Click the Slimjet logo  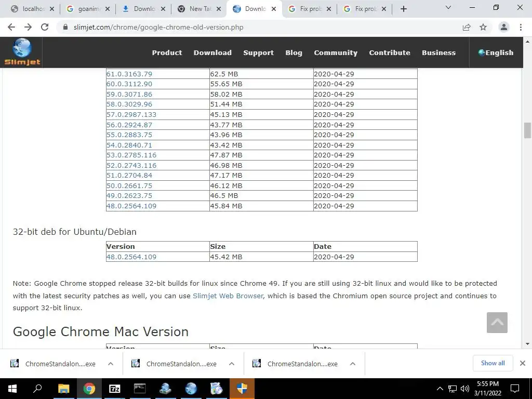22,52
